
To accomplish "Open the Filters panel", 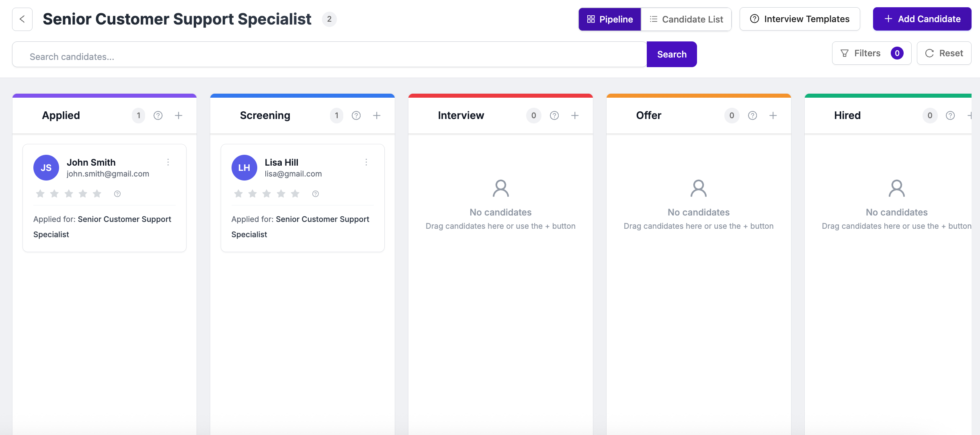I will [x=871, y=53].
